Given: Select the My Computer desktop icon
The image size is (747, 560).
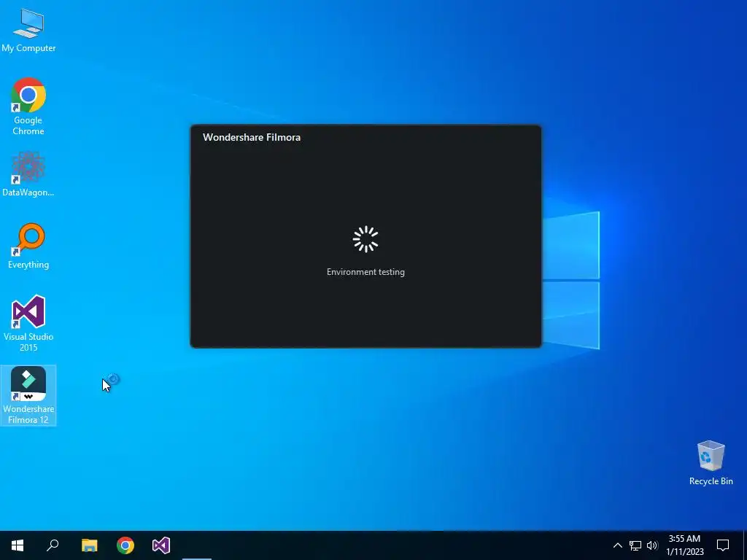Looking at the screenshot, I should click(x=28, y=30).
